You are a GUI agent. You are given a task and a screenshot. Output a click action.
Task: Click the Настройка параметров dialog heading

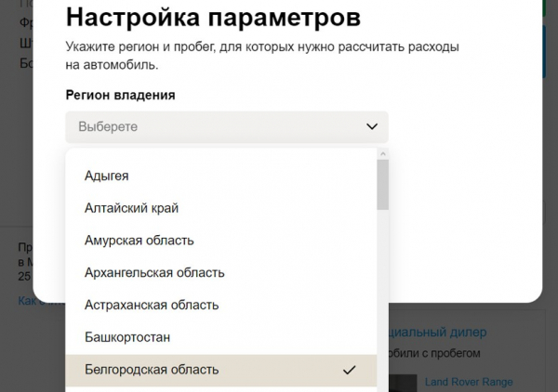[x=213, y=17]
